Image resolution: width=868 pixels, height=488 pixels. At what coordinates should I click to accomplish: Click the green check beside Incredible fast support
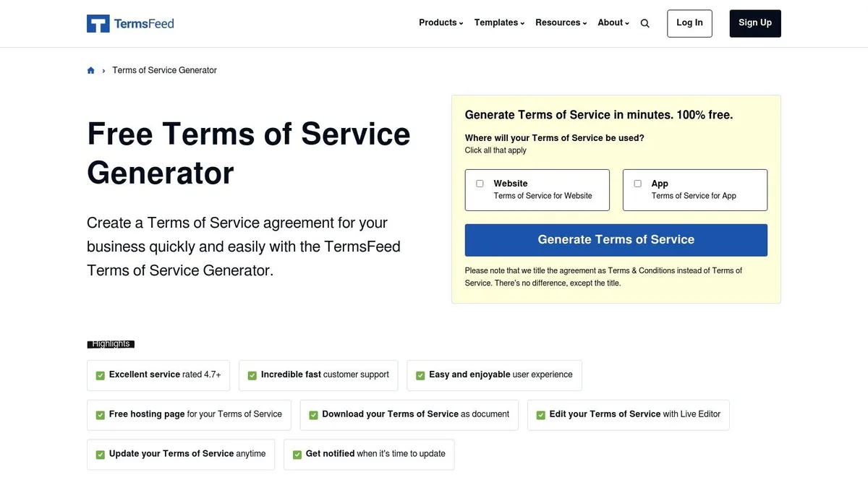click(x=252, y=375)
